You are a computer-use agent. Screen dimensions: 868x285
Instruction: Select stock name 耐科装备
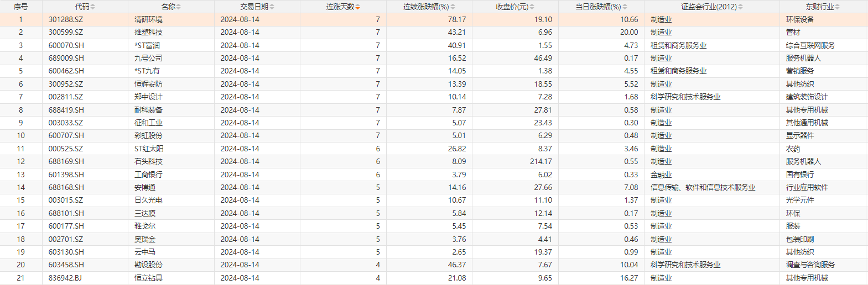[x=148, y=110]
